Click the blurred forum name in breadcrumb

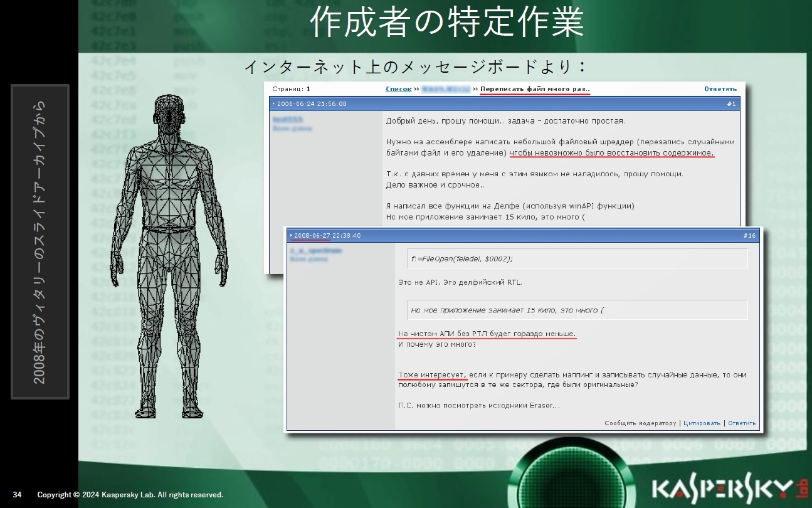pyautogui.click(x=445, y=89)
